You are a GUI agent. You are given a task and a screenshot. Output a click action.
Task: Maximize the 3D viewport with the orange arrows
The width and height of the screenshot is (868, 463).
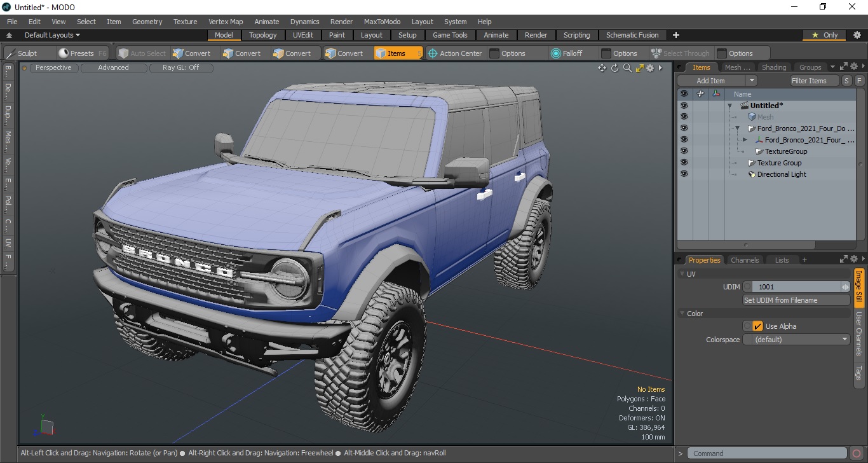[639, 68]
